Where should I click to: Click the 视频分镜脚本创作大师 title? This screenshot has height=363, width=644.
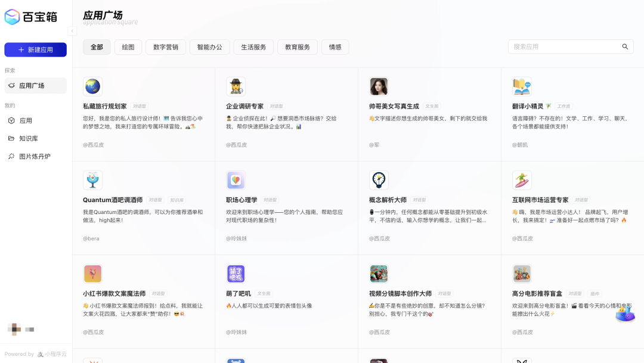(x=400, y=294)
